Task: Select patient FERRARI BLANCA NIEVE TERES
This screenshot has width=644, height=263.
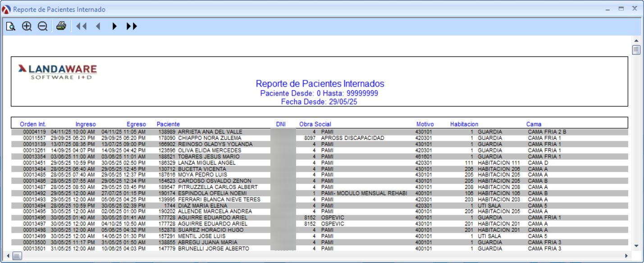Action: [219, 199]
